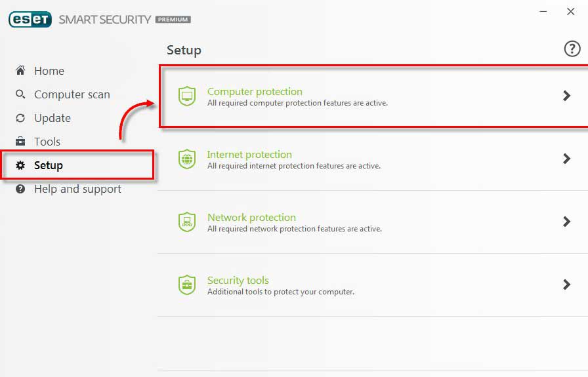Open the Internet protection link
588x377 pixels.
click(x=249, y=155)
